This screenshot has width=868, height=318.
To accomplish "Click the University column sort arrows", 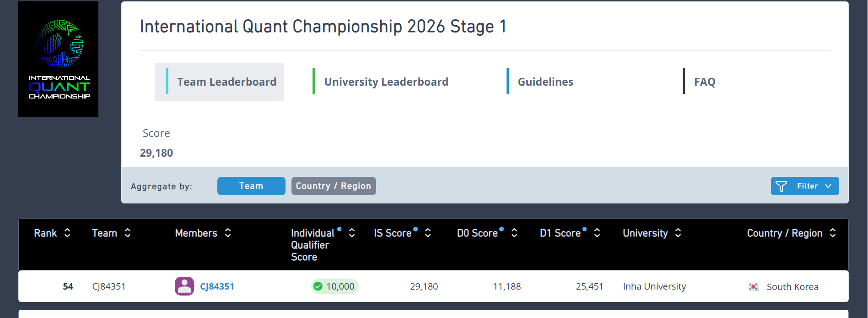I will (678, 233).
